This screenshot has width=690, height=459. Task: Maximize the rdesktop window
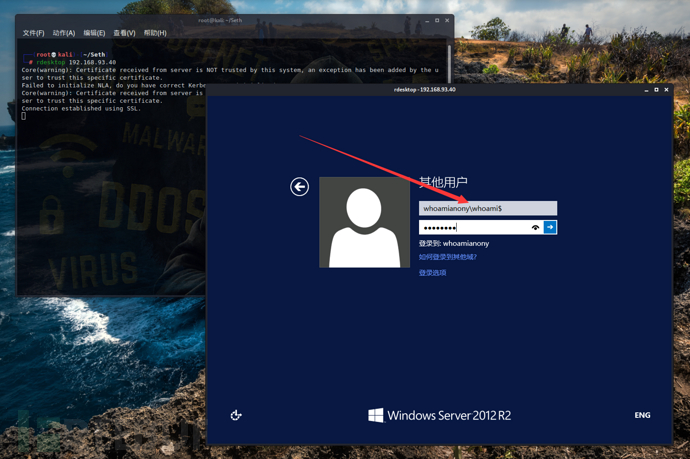click(656, 90)
